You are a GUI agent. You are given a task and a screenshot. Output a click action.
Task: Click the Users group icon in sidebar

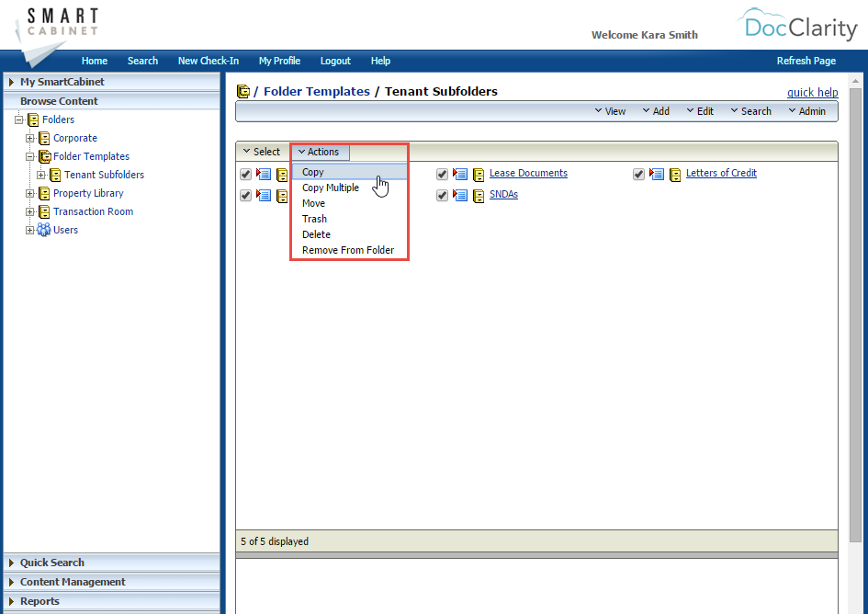(x=43, y=230)
